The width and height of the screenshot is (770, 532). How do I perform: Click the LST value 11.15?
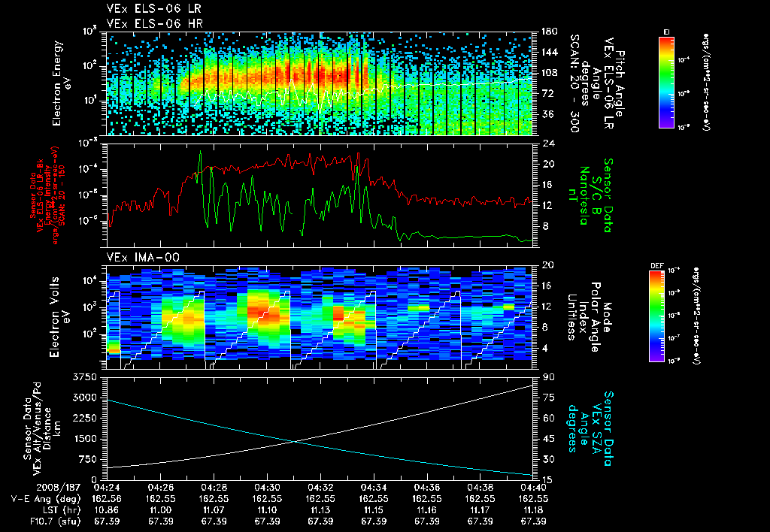[x=374, y=510]
